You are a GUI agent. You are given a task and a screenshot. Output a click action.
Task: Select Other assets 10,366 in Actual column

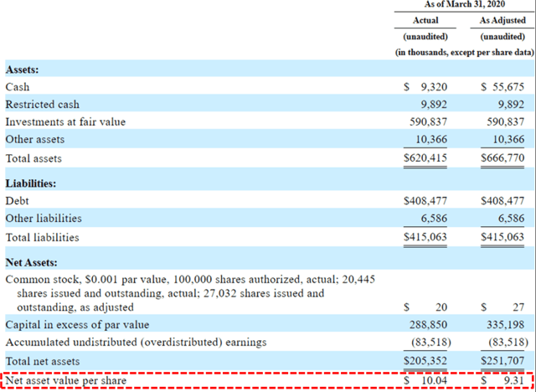[x=431, y=139]
